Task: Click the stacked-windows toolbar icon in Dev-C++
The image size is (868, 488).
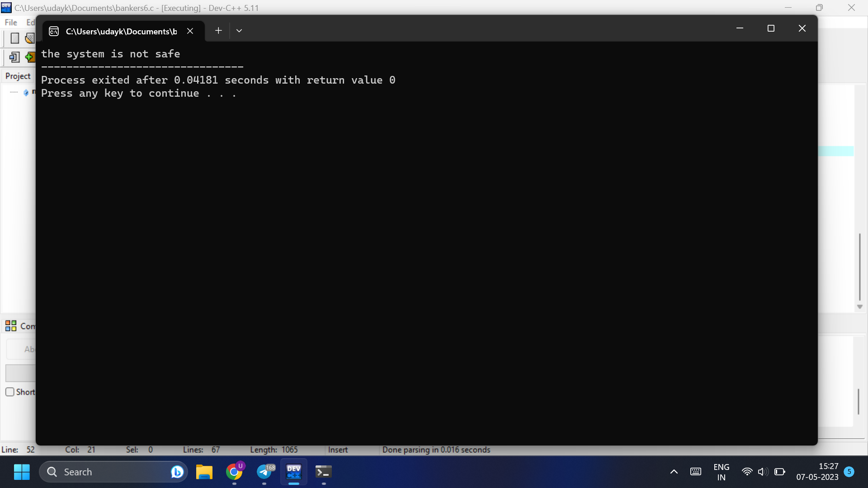Action: pos(15,57)
